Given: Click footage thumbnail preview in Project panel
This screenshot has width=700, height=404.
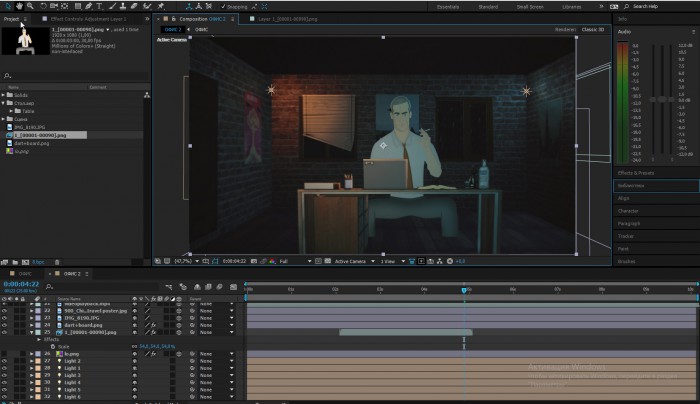Looking at the screenshot, I should tap(25, 41).
